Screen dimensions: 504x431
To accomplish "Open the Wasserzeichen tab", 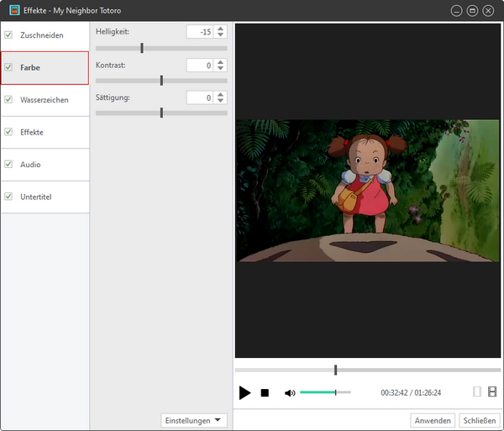I will click(x=45, y=100).
